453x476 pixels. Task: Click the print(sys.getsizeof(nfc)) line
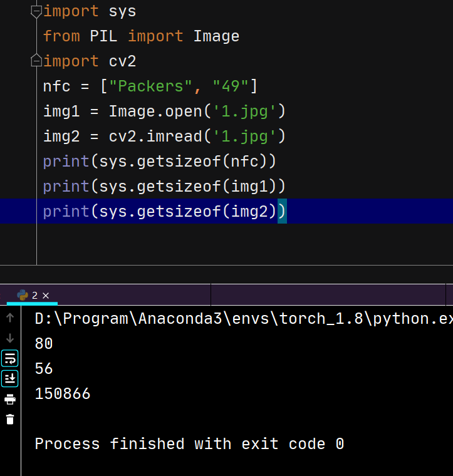point(160,161)
